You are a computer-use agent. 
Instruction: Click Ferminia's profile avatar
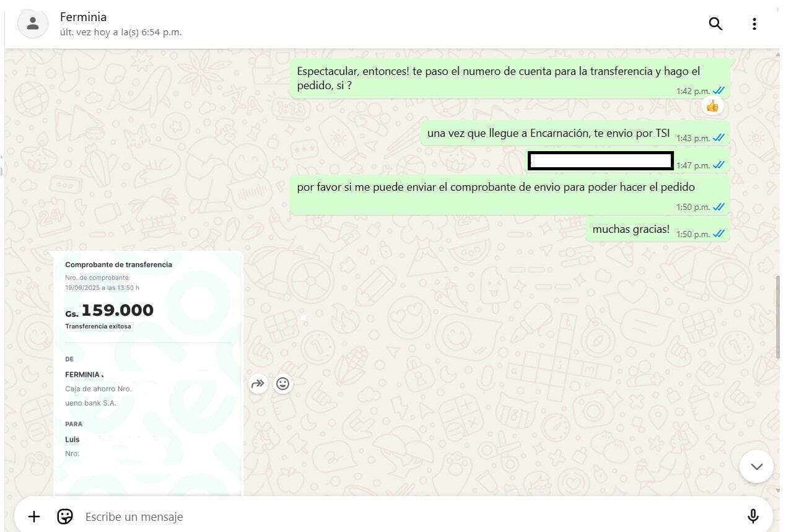click(33, 24)
